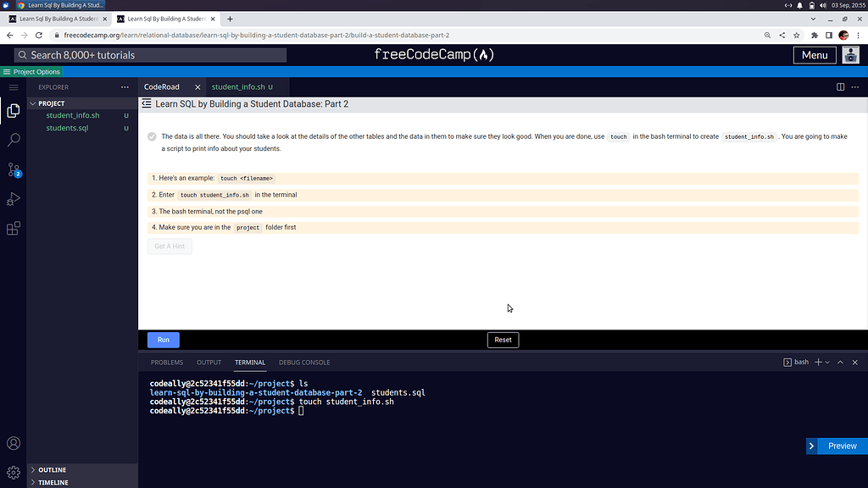Open the Search panel in the activity bar
This screenshot has height=488, width=868.
point(13,140)
